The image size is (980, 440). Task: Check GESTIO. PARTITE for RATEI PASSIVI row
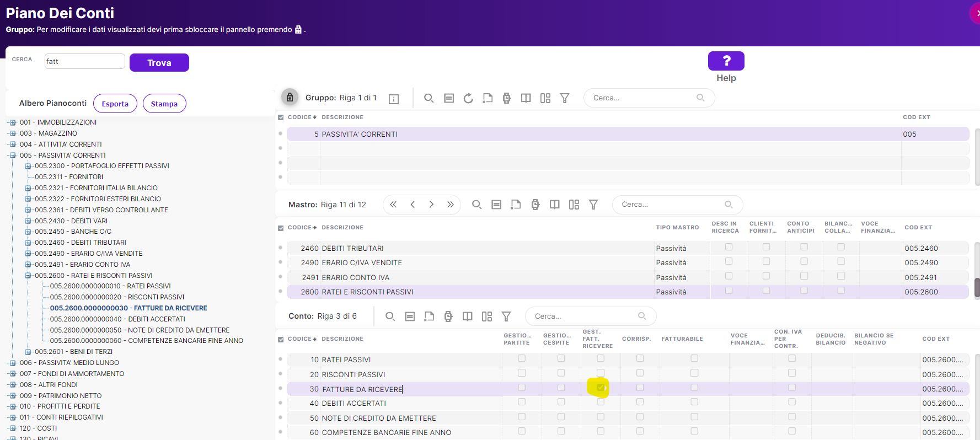tap(522, 358)
